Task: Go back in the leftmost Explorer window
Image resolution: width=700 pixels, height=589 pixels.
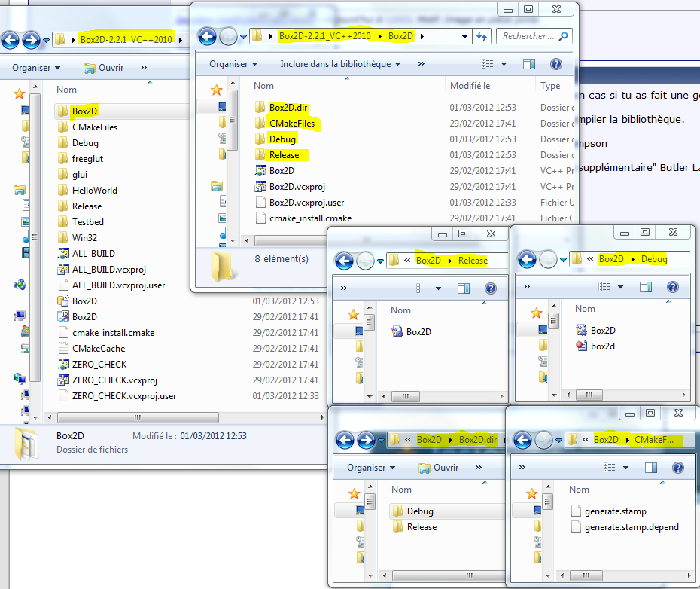Action: pos(11,40)
